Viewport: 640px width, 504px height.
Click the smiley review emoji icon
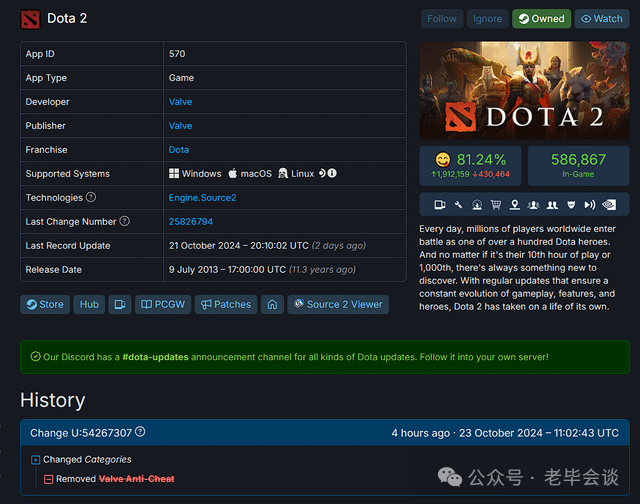tap(442, 160)
